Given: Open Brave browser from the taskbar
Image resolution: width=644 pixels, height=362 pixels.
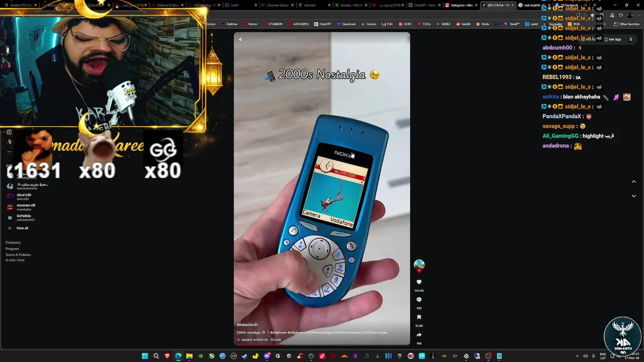Looking at the screenshot, I should click(167, 356).
